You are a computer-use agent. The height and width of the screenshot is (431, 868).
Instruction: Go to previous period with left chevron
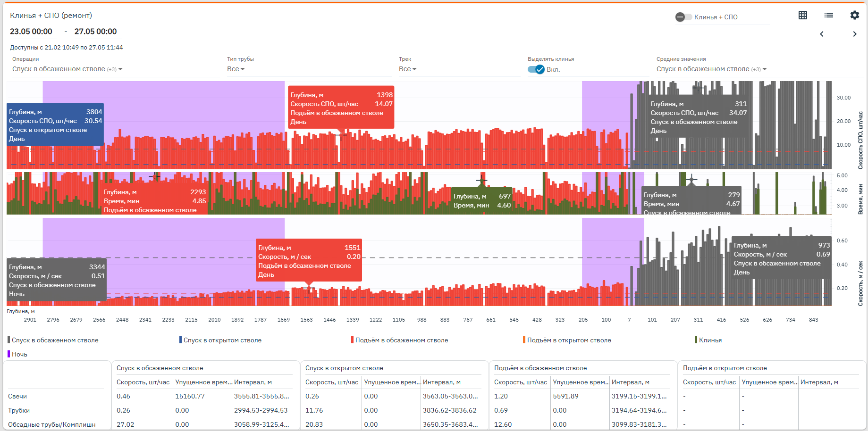[822, 34]
